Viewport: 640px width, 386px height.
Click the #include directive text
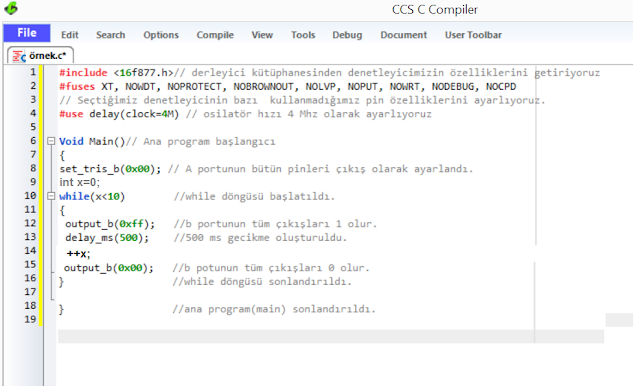[83, 73]
